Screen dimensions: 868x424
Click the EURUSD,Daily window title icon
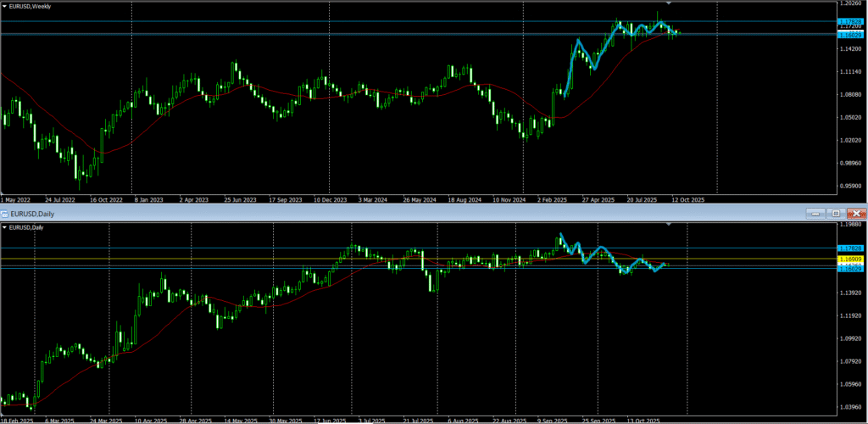pyautogui.click(x=5, y=214)
